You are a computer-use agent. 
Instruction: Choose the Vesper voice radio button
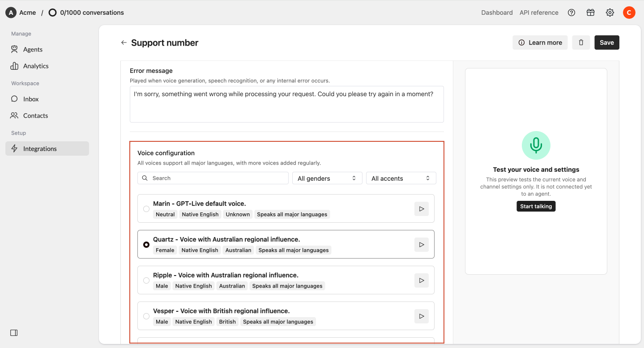pos(146,316)
